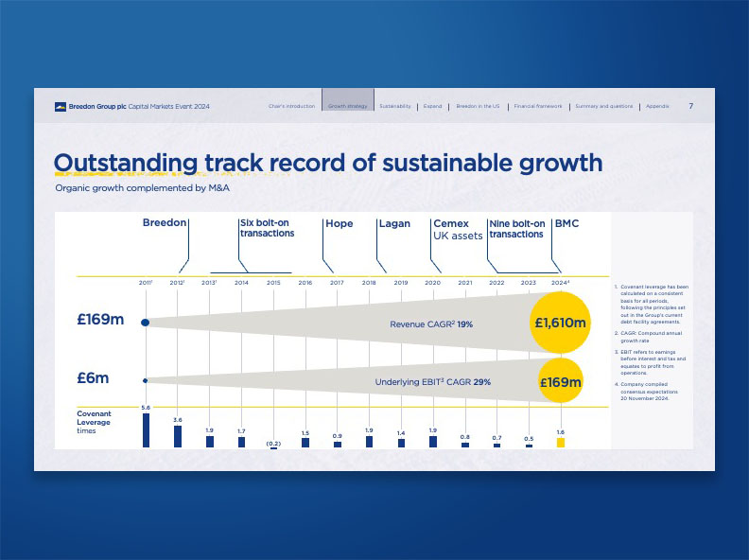This screenshot has height=560, width=749.
Task: Click the 0.8 leverage bar for 2021
Action: 465,445
